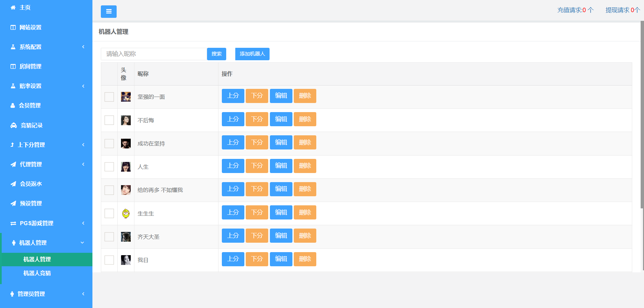
Task: Tick the checkbox for 不后悔
Action: click(x=109, y=120)
